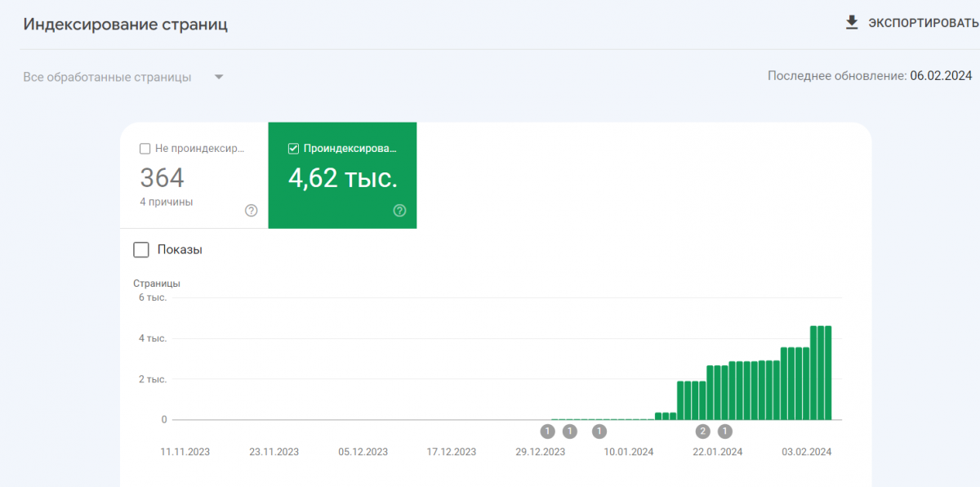This screenshot has width=980, height=487.
Task: Enable the Не проиндексир... checkbox
Action: pos(145,149)
